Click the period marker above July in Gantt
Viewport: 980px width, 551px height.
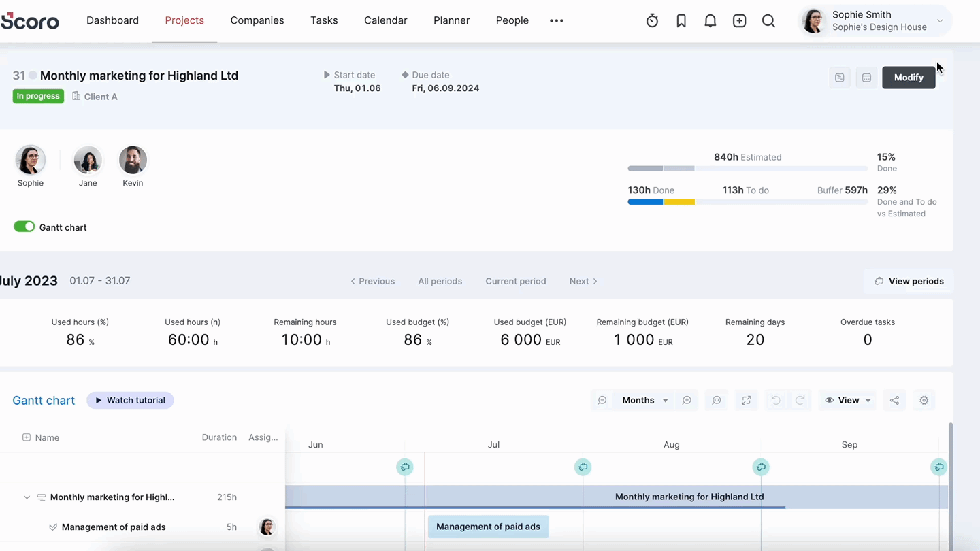(405, 467)
